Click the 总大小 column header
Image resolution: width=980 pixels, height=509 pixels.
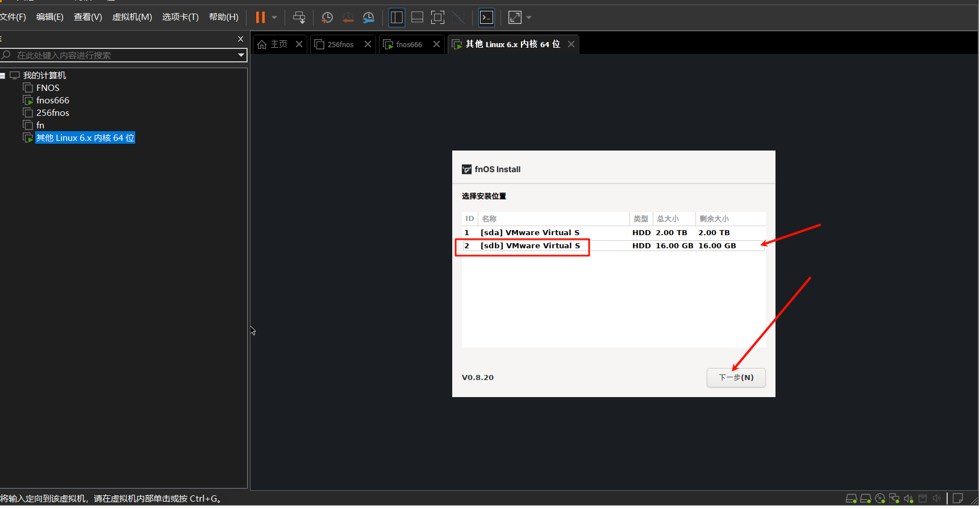(x=674, y=219)
